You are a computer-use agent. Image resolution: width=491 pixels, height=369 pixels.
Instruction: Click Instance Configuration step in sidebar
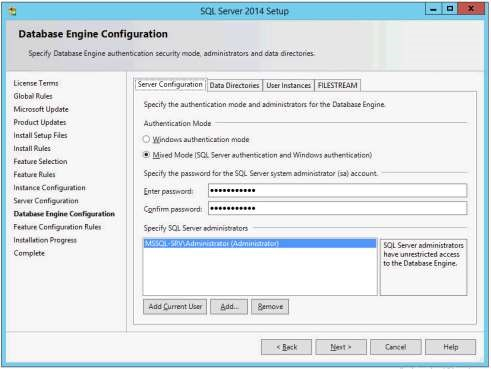[x=49, y=188]
